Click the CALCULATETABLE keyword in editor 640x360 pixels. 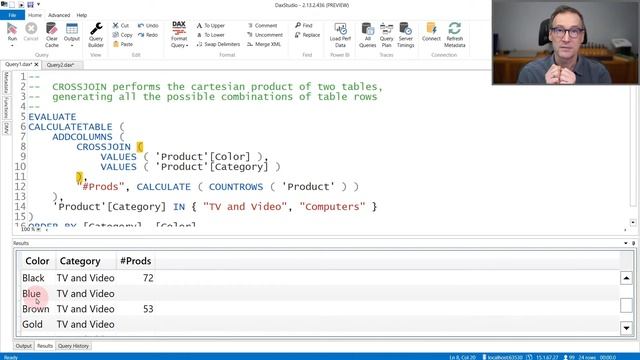(70, 127)
